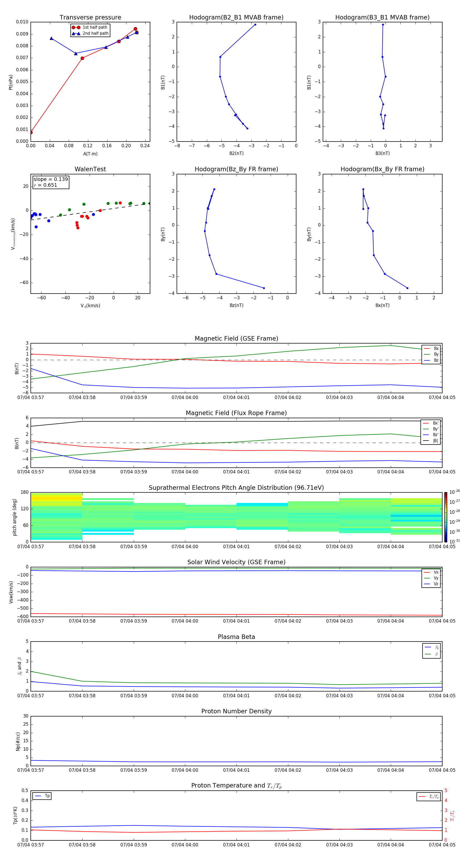Click the topmost point of the B2_B1 hodogram

[255, 25]
